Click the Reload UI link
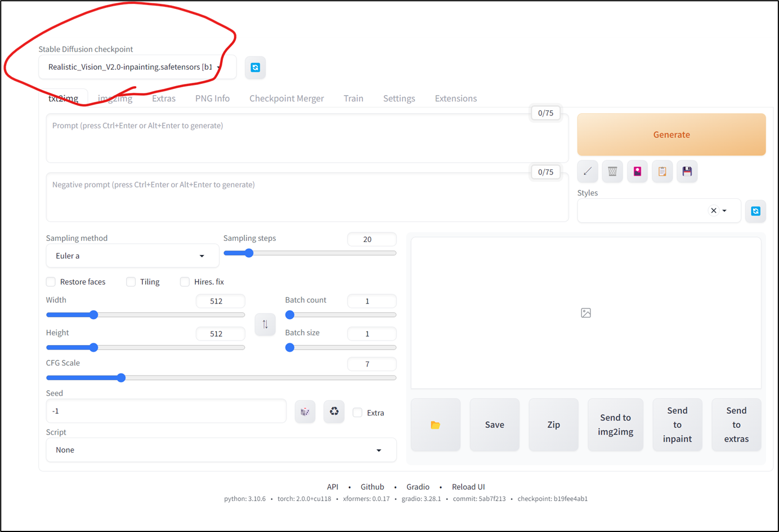Image resolution: width=779 pixels, height=532 pixels. pos(468,486)
